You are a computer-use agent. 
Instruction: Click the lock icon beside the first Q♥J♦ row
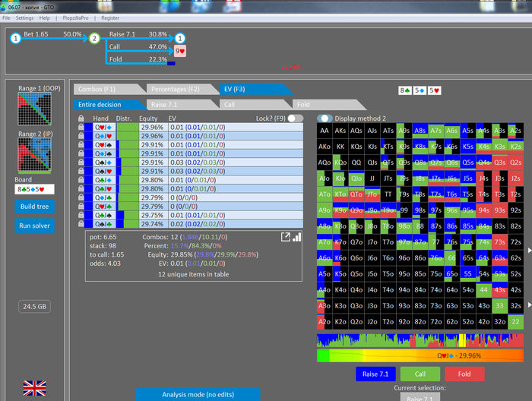(x=81, y=127)
